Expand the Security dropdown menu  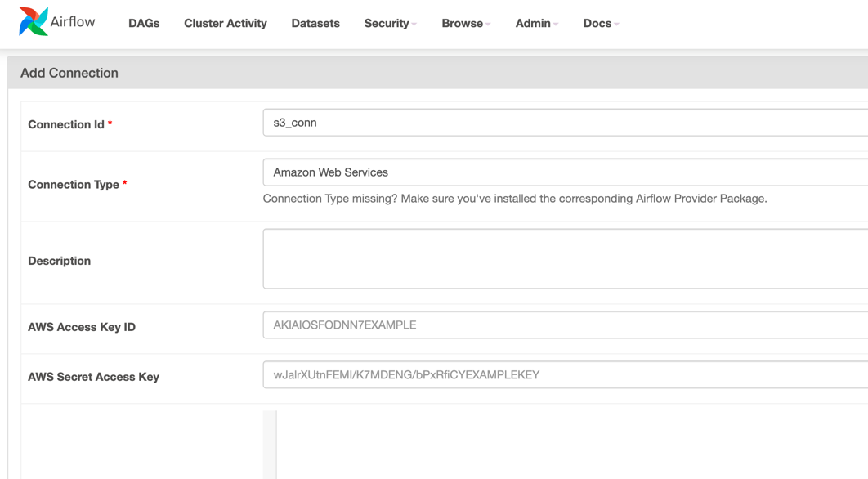[390, 23]
